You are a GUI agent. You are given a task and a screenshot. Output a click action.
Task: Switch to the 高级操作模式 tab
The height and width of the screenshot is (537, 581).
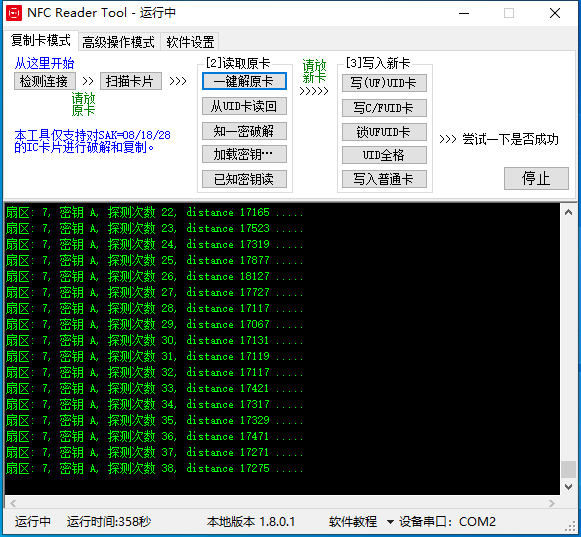[x=118, y=42]
